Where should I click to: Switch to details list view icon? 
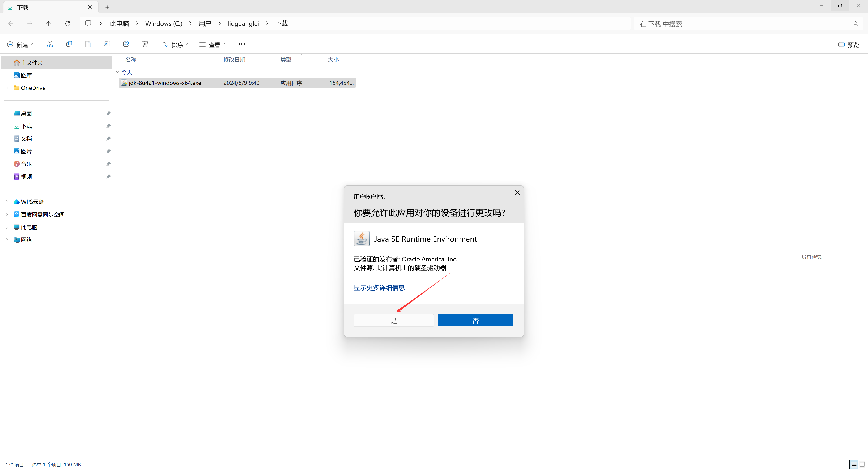[854, 465]
